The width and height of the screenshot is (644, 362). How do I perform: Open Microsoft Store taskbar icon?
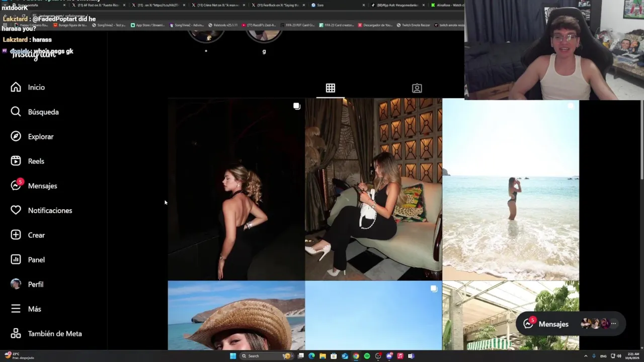(x=334, y=356)
